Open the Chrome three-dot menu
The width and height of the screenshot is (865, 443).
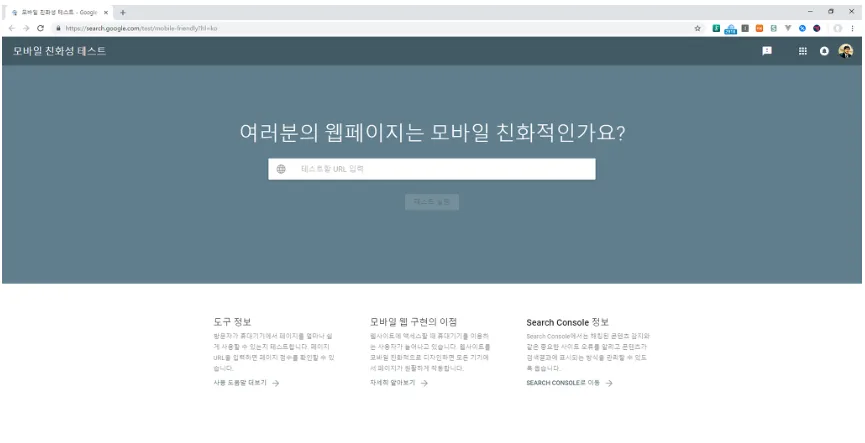pyautogui.click(x=852, y=28)
